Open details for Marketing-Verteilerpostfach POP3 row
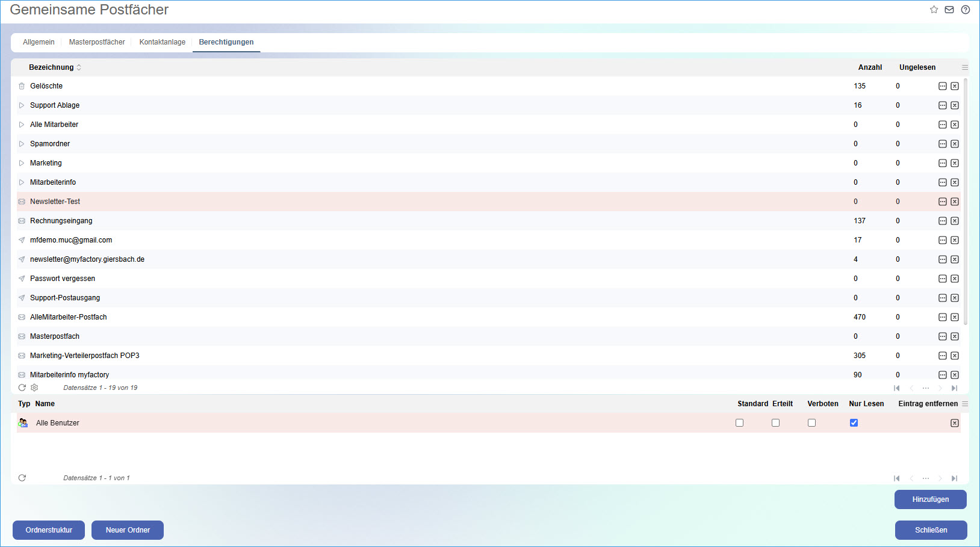The image size is (980, 547). coord(943,356)
